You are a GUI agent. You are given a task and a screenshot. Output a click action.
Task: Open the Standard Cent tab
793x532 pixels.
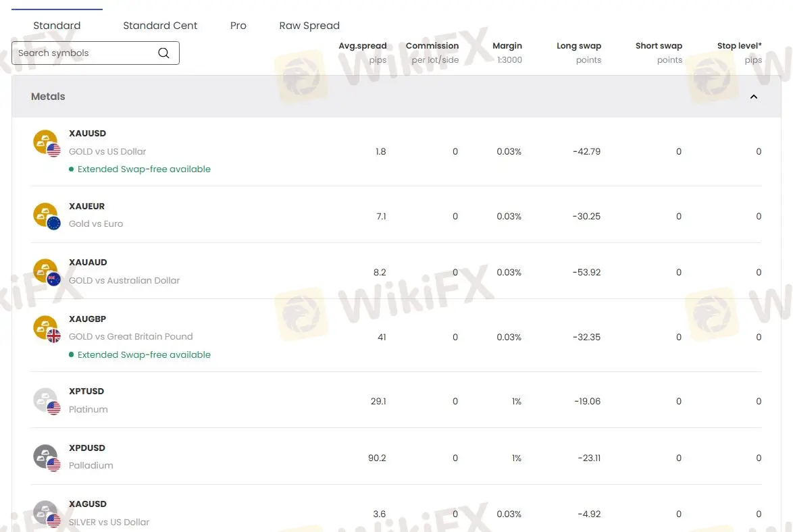tap(160, 25)
